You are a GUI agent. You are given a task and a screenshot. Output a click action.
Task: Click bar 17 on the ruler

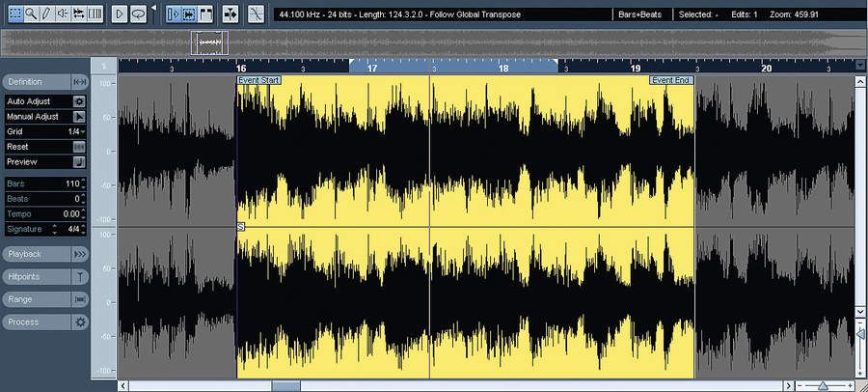(372, 69)
